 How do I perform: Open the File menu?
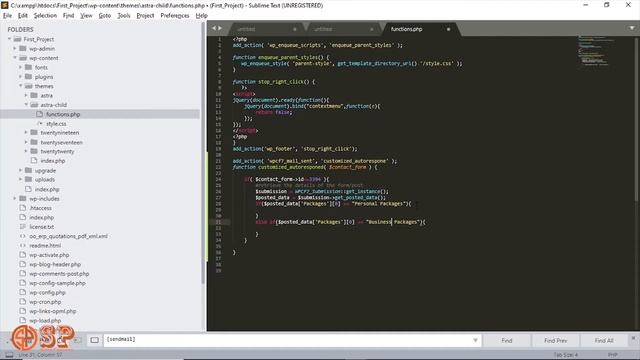[7, 16]
